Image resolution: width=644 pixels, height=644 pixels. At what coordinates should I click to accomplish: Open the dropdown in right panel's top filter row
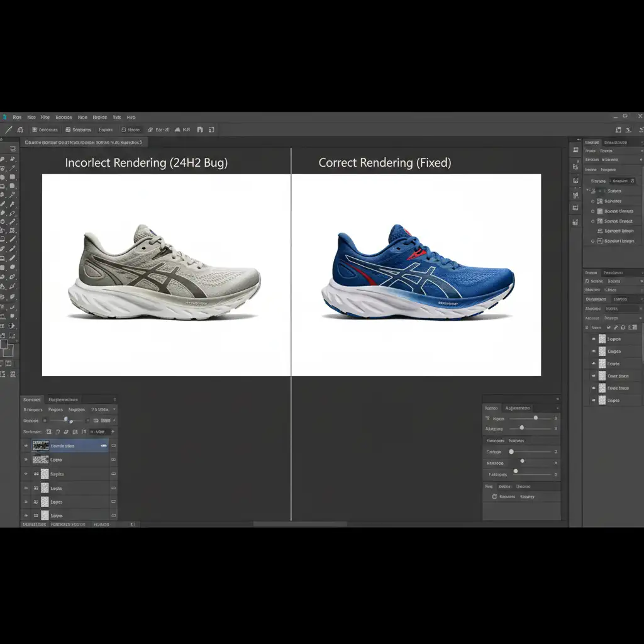tap(622, 180)
